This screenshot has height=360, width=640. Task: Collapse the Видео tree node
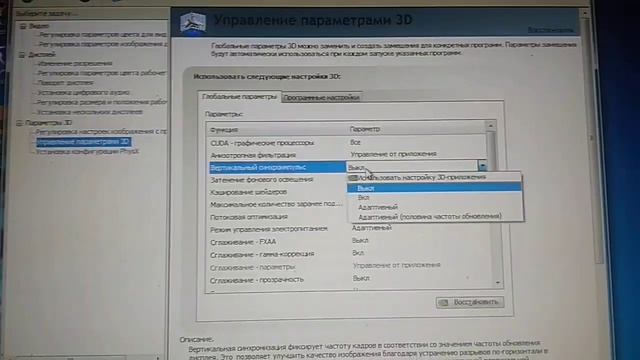click(23, 26)
